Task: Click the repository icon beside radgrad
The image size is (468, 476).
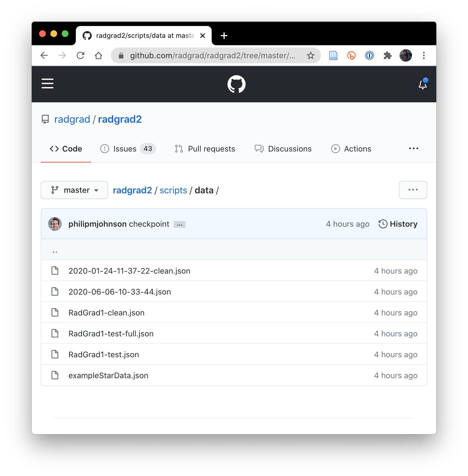Action: pos(45,119)
